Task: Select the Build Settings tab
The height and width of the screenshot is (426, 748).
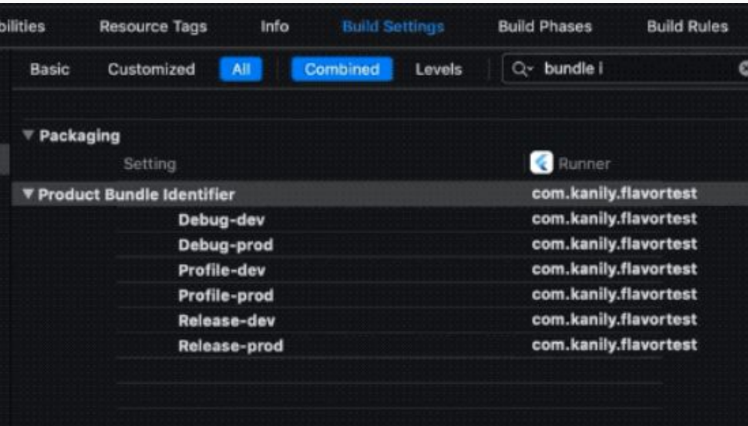Action: pos(393,27)
